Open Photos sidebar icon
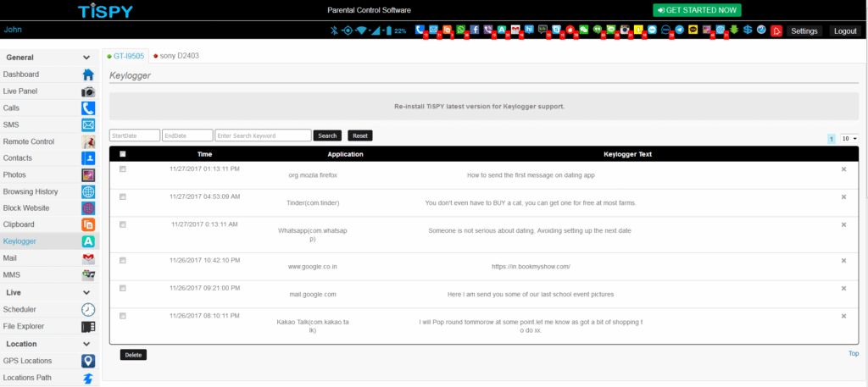The image size is (868, 387). pos(88,174)
